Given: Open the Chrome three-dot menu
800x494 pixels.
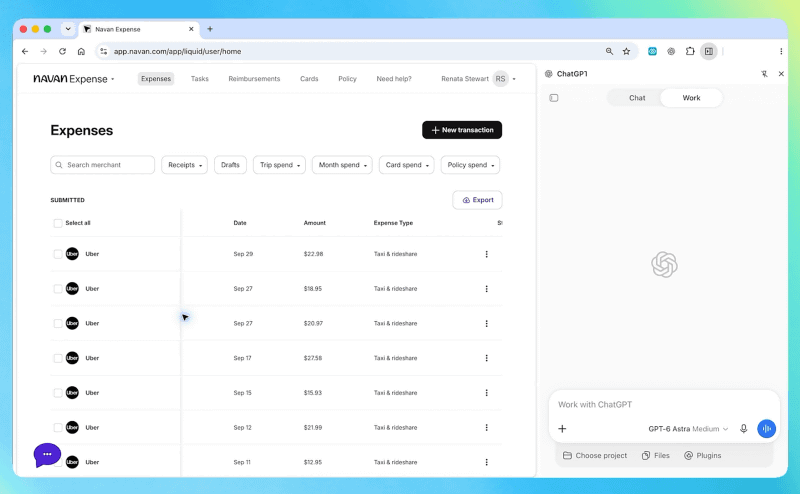Looking at the screenshot, I should point(781,52).
